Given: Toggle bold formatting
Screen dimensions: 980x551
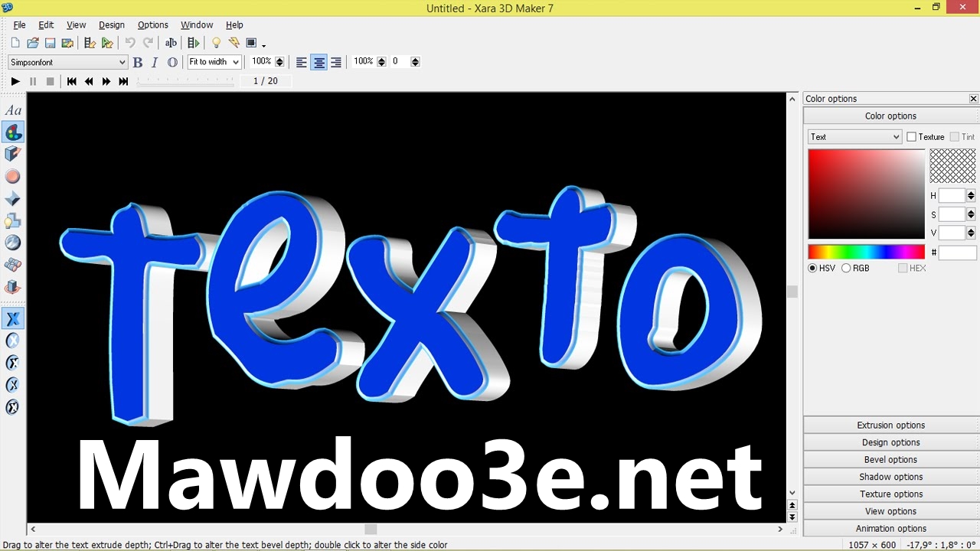Looking at the screenshot, I should point(138,62).
